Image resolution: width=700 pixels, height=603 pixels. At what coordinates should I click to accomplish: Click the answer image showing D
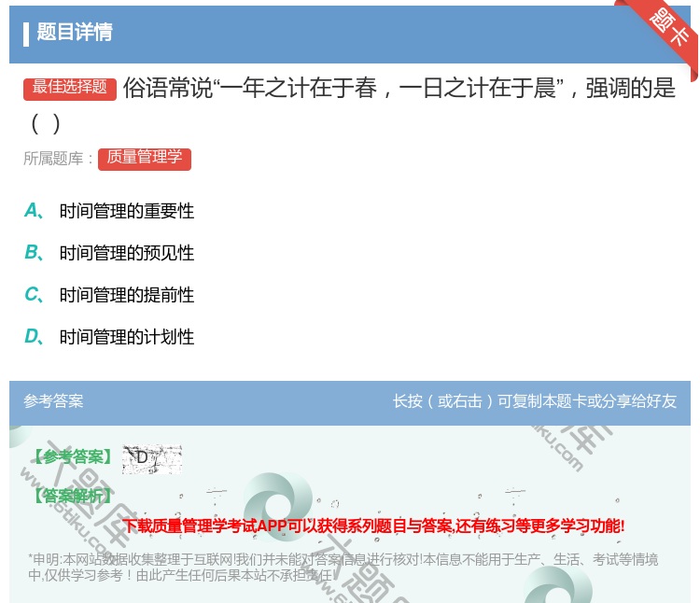tap(152, 459)
